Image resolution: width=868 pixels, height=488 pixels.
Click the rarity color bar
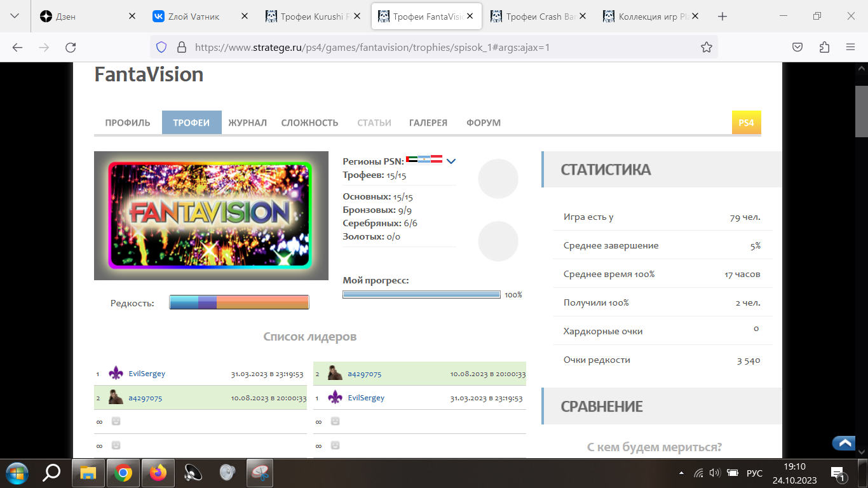239,302
